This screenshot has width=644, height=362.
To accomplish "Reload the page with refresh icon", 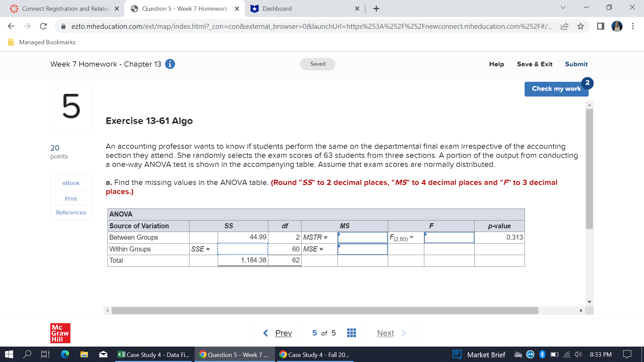I will coord(43,26).
